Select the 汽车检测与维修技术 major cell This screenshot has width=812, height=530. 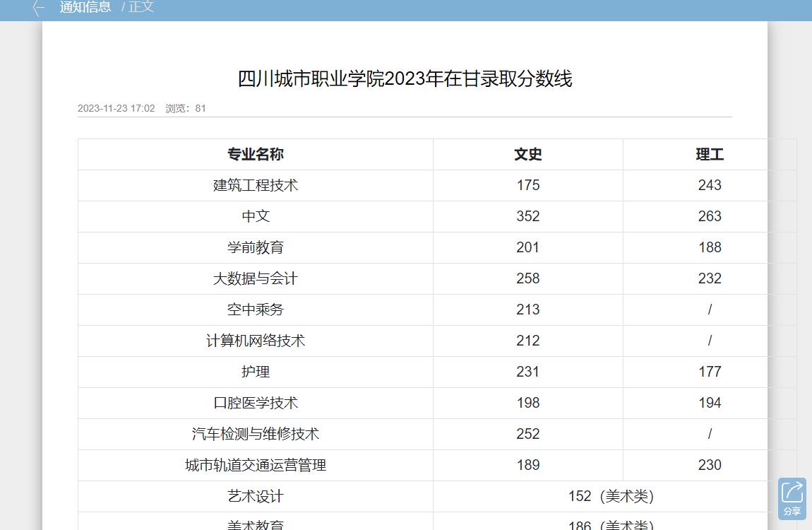(x=256, y=434)
